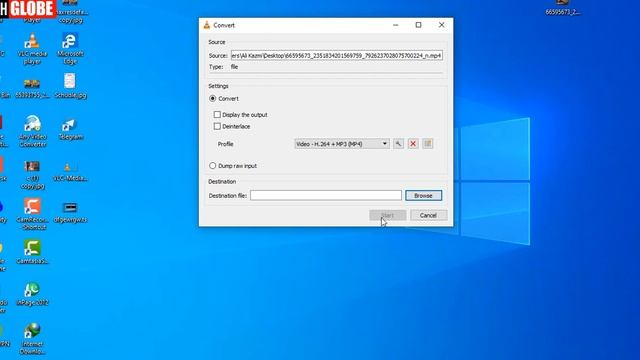Click the Cancel button

428,215
